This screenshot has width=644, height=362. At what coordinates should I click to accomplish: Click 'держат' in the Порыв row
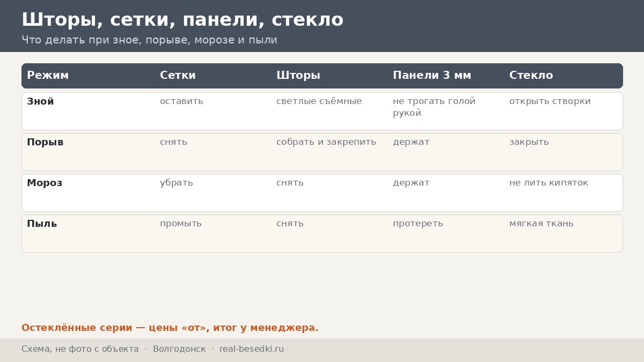[x=411, y=142]
